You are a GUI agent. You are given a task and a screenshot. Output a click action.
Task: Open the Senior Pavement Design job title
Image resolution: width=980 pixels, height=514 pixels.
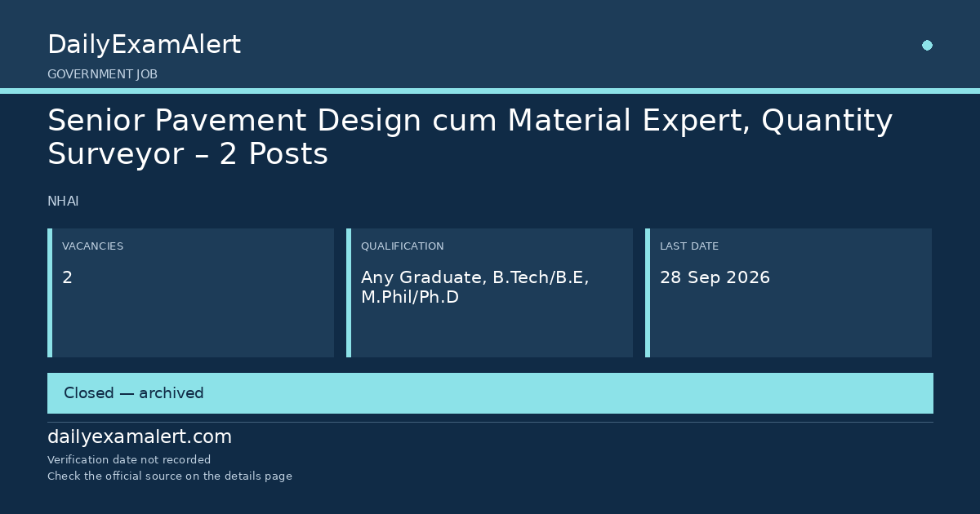(x=470, y=137)
